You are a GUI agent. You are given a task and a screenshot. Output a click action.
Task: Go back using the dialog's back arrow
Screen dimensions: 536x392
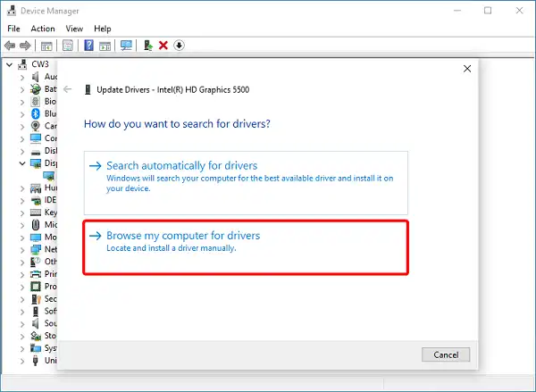tap(67, 89)
